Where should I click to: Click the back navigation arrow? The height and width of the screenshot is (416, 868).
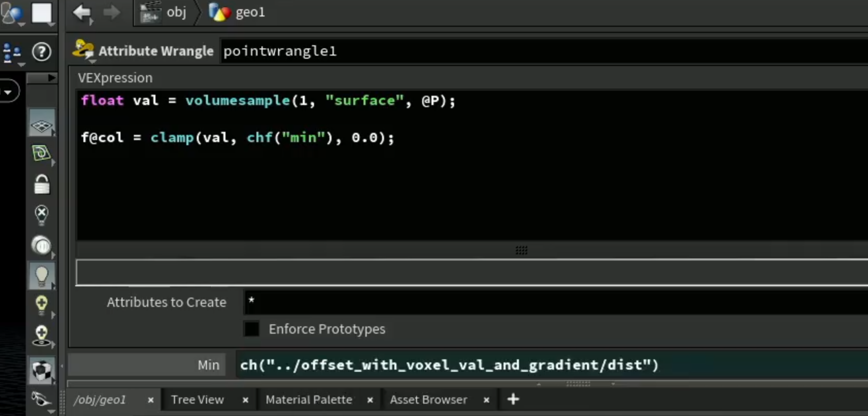click(82, 12)
